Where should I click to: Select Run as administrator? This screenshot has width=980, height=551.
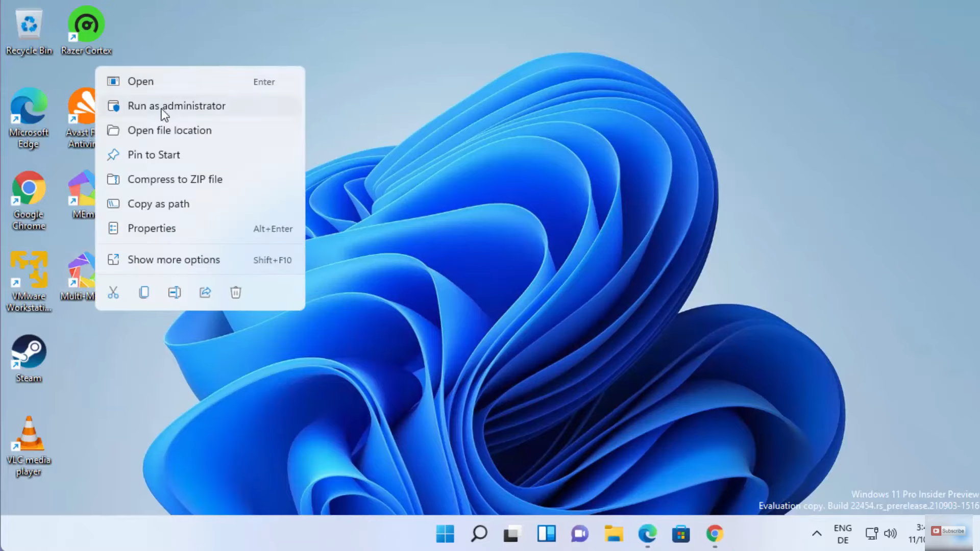point(176,106)
